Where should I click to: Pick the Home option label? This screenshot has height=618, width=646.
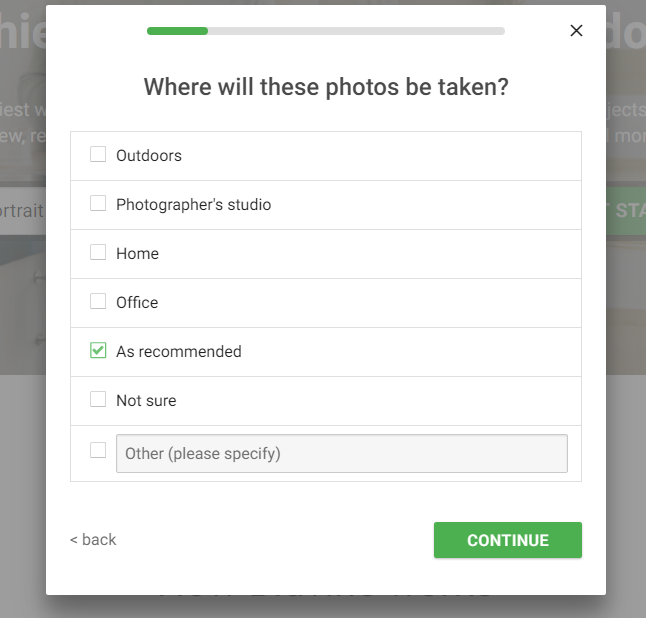pos(137,254)
